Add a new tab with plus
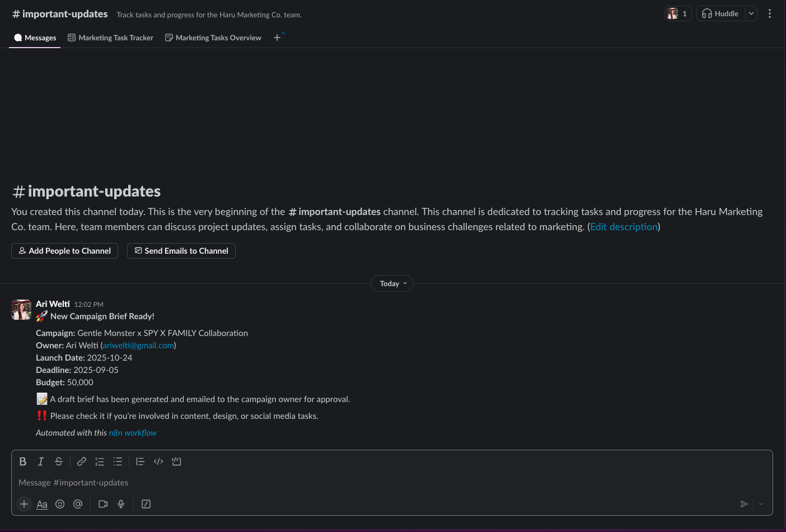This screenshot has height=532, width=786. 277,38
